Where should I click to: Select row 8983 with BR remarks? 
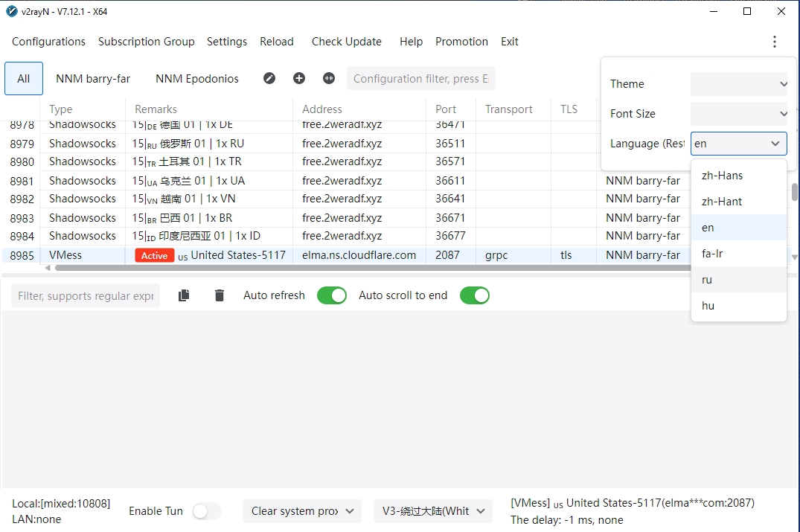(346, 218)
